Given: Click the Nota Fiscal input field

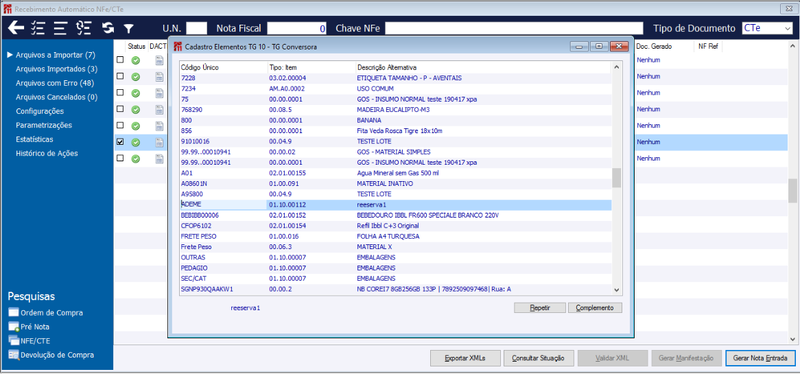Looking at the screenshot, I should pos(297,29).
